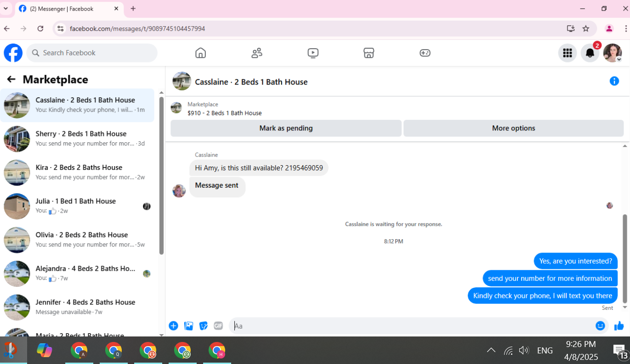Click the Search Facebook box
This screenshot has width=630, height=364.
tap(92, 53)
